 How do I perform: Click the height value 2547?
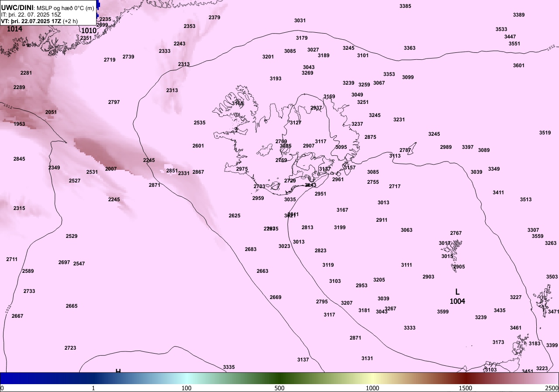tap(79, 264)
